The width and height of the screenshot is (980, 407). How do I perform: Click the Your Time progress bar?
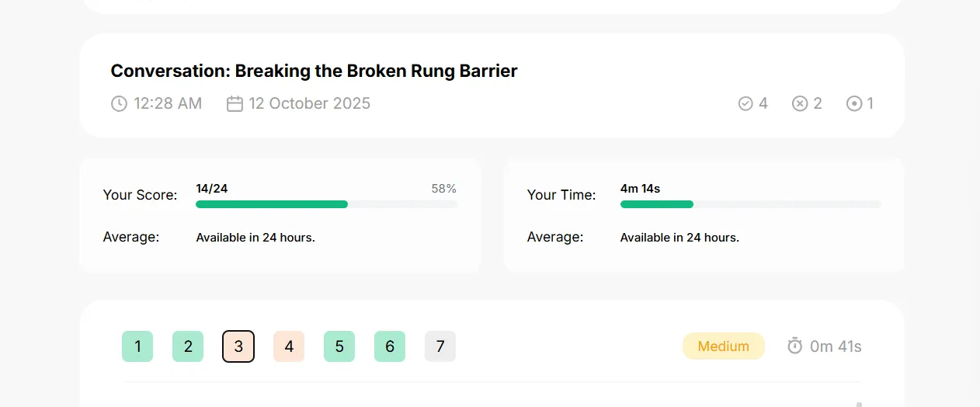coord(750,204)
